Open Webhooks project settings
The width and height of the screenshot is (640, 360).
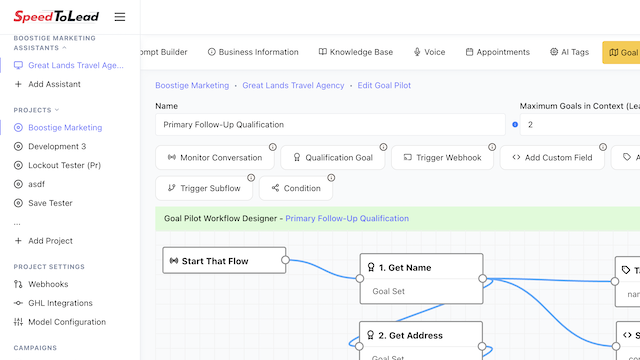tap(41, 284)
